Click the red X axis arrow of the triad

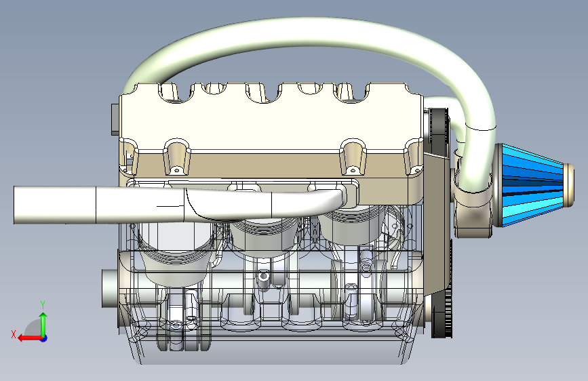[x=29, y=338]
